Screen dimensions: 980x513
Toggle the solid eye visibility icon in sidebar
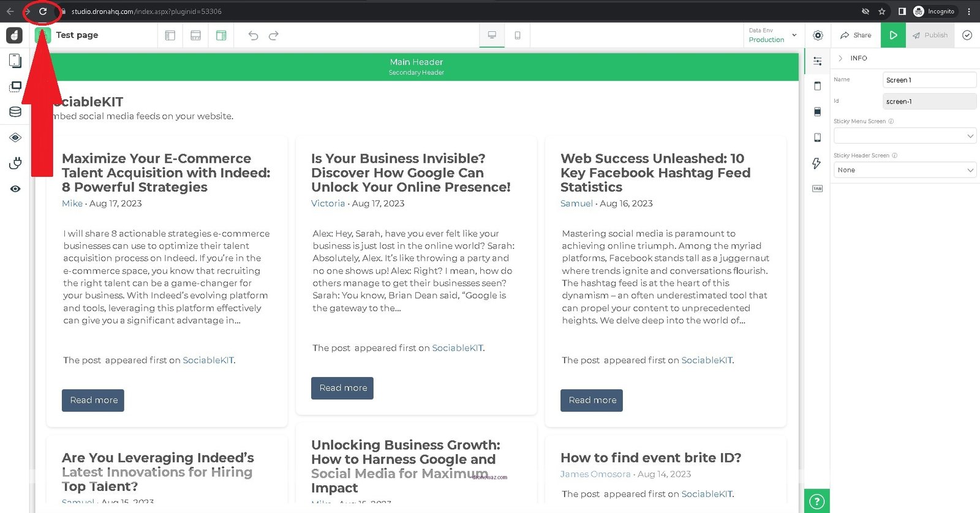(15, 189)
